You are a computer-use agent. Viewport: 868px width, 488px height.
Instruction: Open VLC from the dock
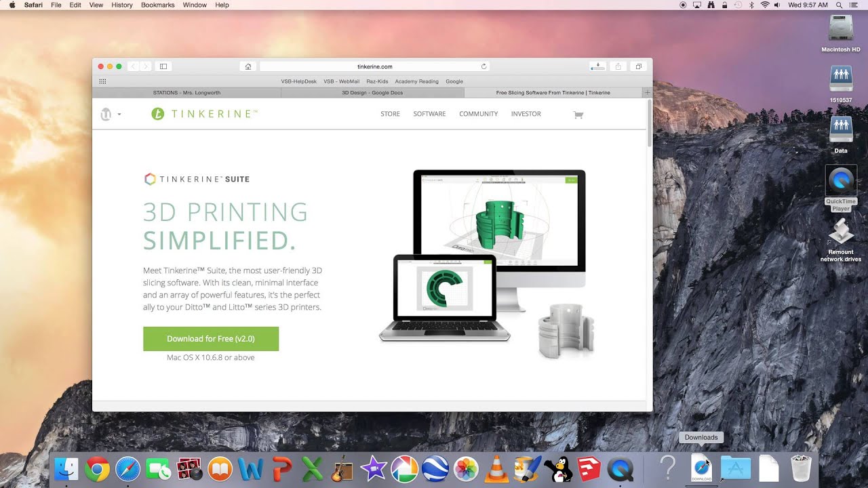point(497,469)
